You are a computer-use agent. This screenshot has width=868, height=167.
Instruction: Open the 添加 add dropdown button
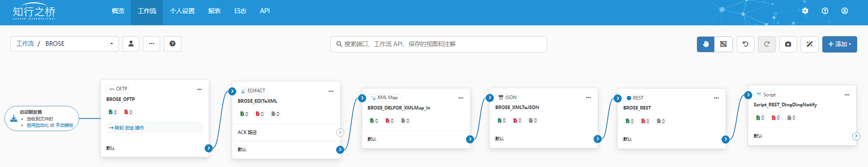tap(840, 44)
